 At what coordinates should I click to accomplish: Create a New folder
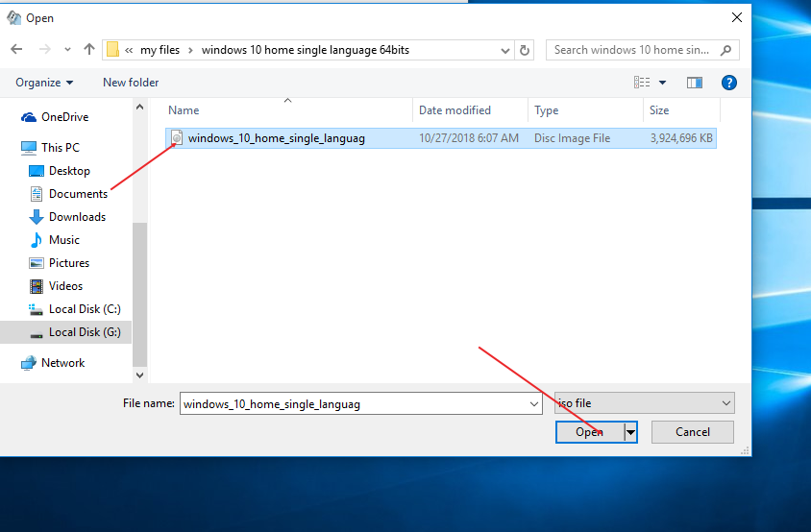point(131,83)
